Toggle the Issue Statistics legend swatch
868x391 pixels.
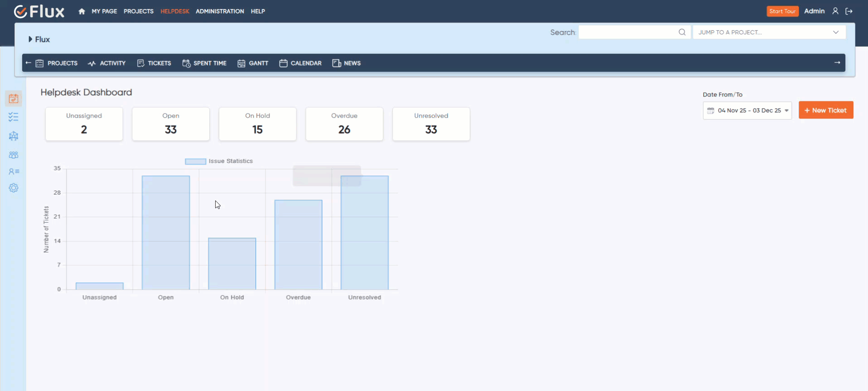(x=196, y=161)
